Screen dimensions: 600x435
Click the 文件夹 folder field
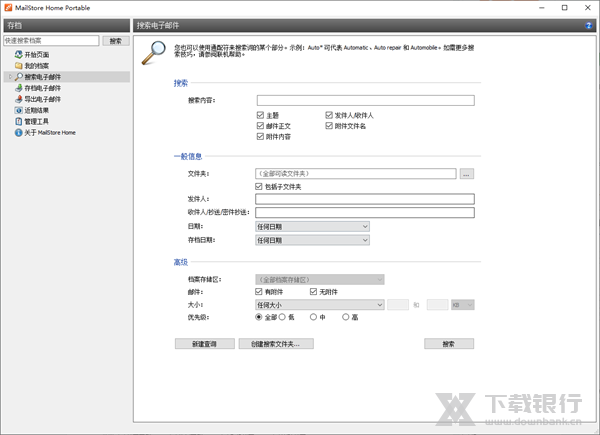click(355, 174)
